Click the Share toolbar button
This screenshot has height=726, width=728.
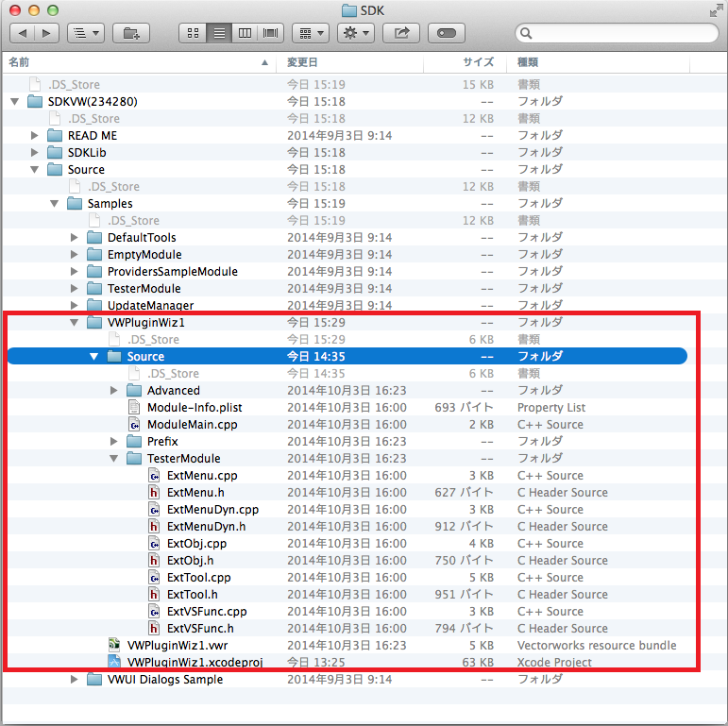point(401,33)
